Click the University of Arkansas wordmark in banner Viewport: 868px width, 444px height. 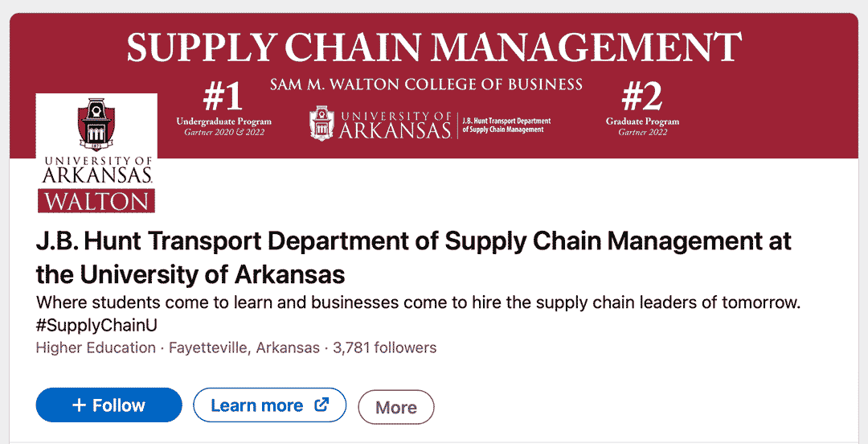[395, 125]
